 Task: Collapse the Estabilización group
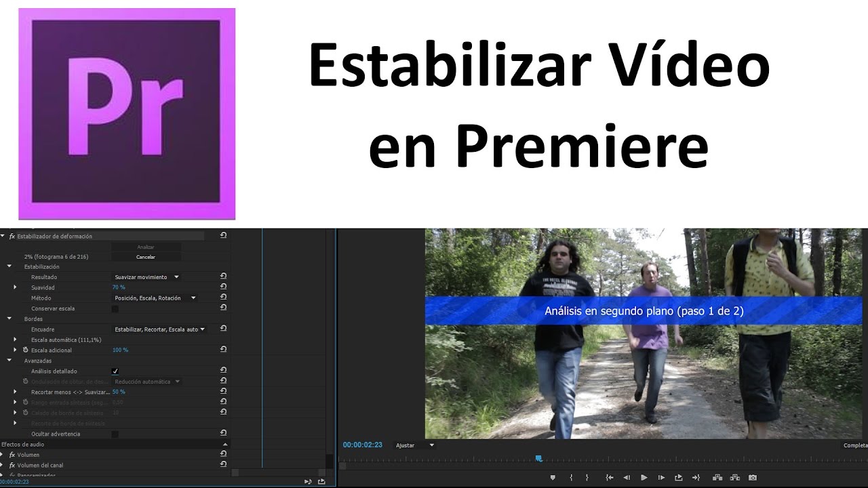9,266
